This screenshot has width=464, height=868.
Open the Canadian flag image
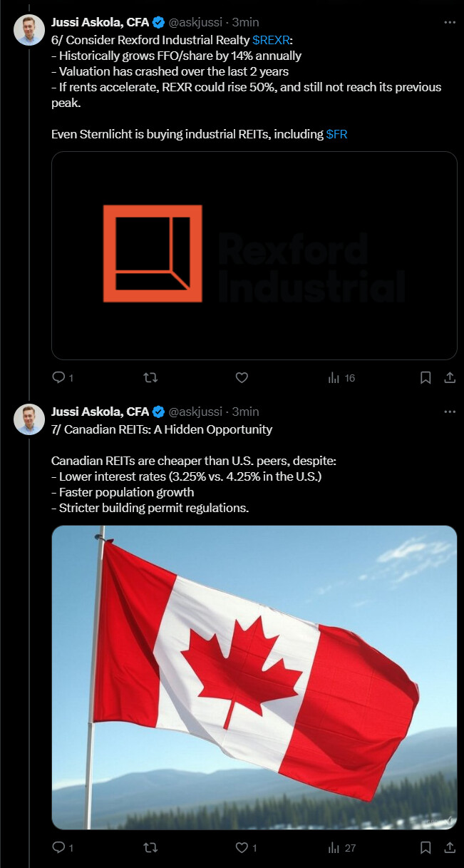[x=254, y=678]
